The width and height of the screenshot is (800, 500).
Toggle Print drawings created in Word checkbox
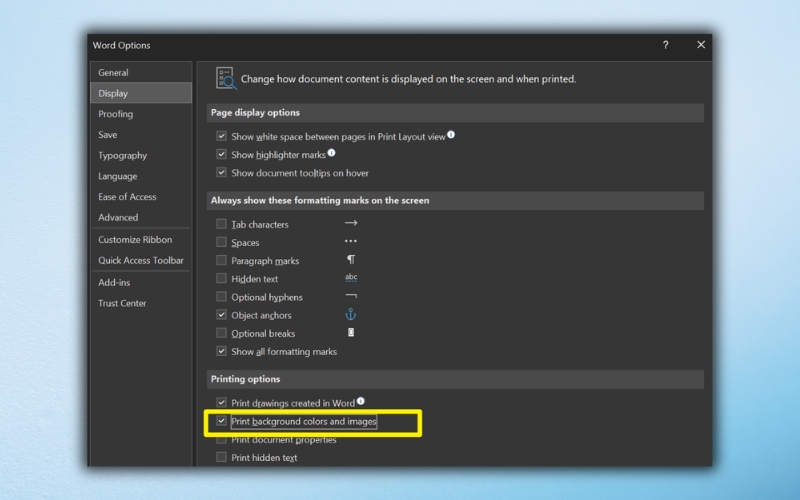click(221, 403)
